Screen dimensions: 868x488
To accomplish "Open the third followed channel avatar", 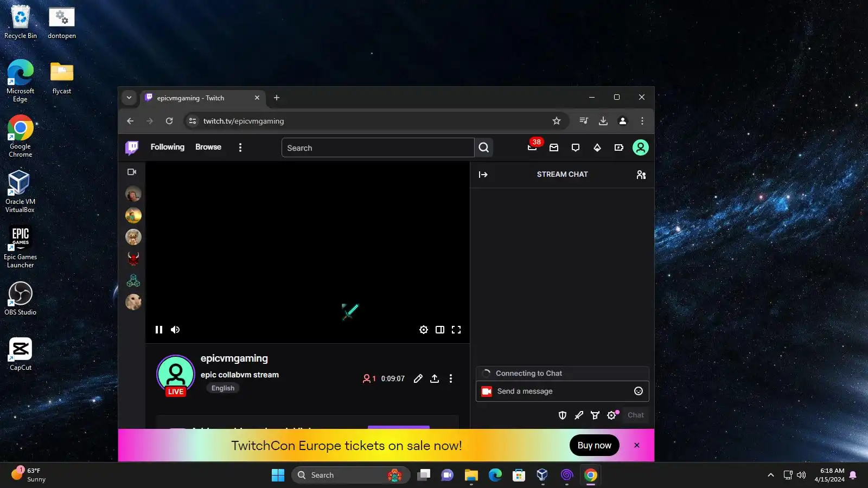I will click(133, 237).
